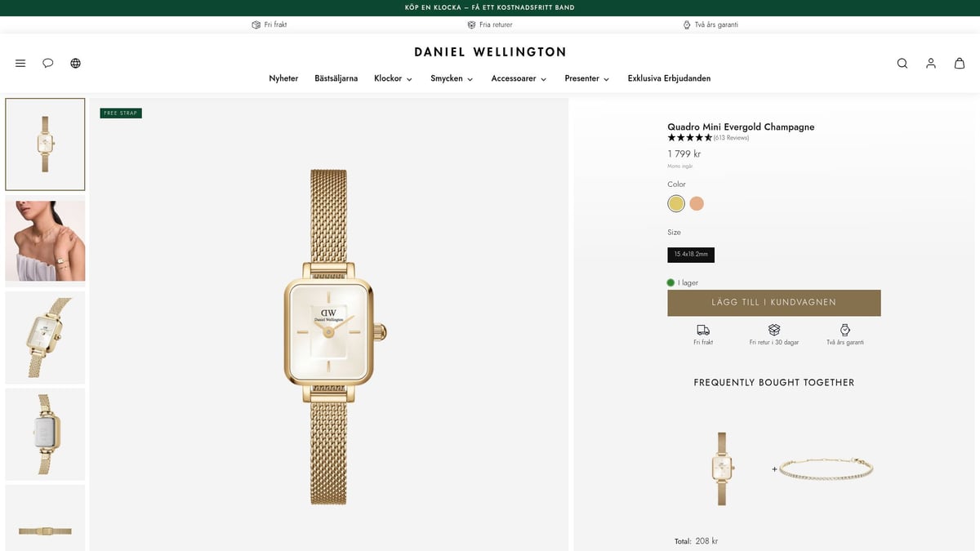
Task: Click the globe language selector icon
Action: coord(76,63)
